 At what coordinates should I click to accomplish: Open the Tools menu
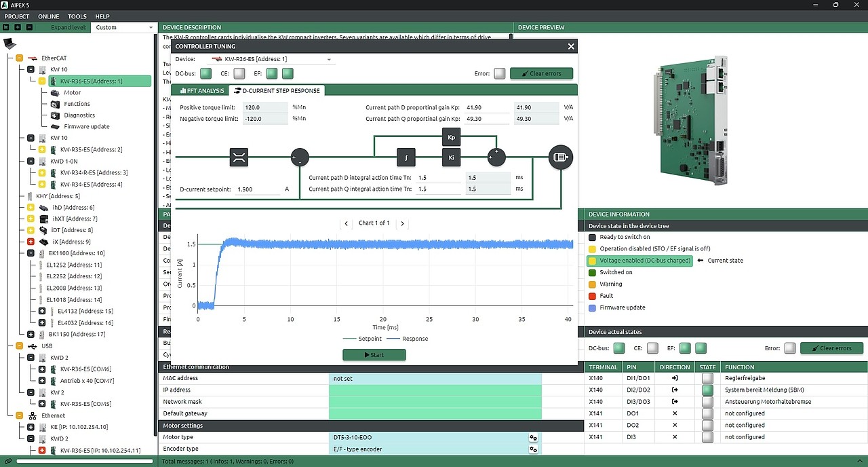(x=77, y=16)
